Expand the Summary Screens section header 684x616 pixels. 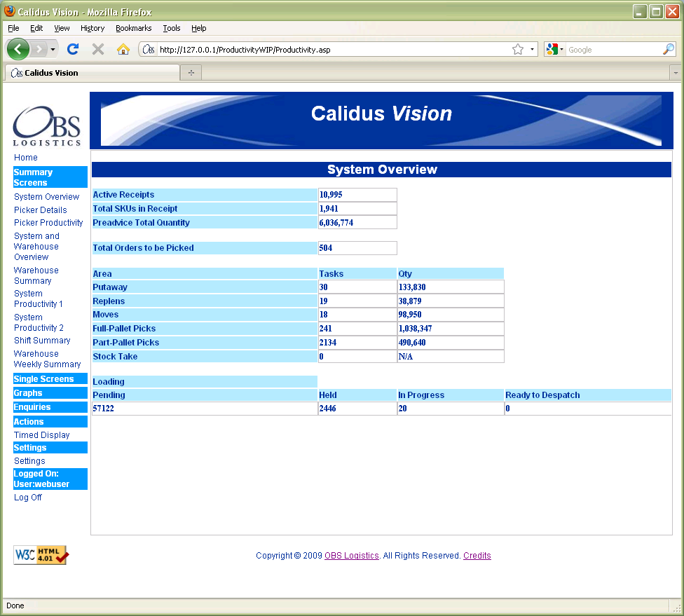[x=50, y=177]
